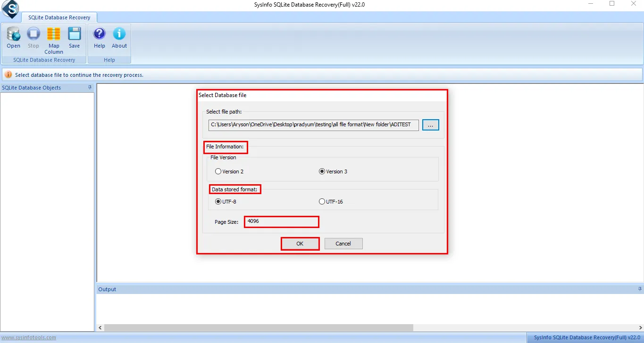
Task: Click the SysInfo logo in title bar
Action: tap(9, 8)
